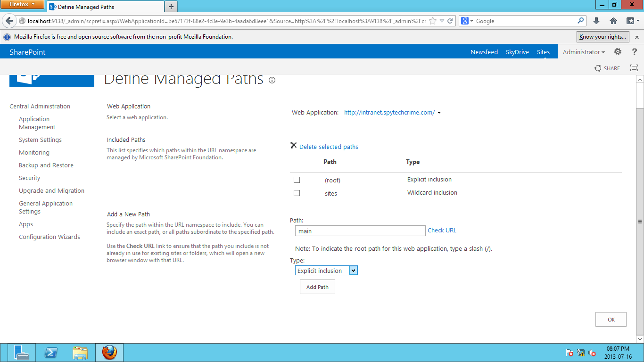Image resolution: width=644 pixels, height=362 pixels.
Task: Click the Focus on Content icon
Action: coord(634,68)
